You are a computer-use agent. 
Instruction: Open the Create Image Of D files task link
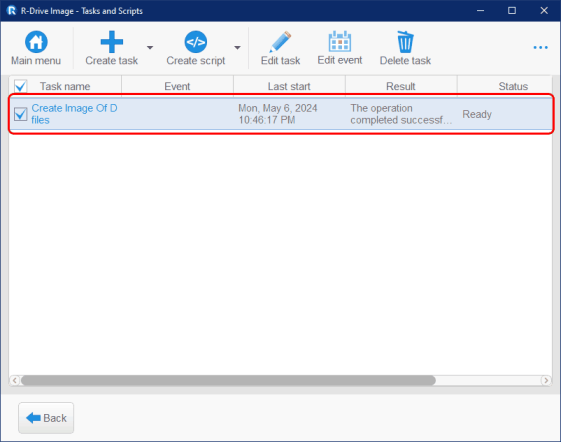(x=74, y=114)
